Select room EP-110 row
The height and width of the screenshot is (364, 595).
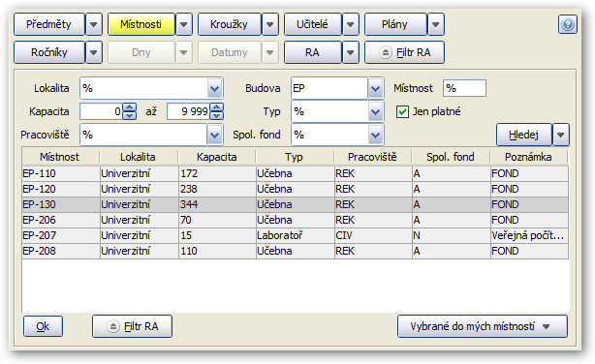pyautogui.click(x=296, y=173)
